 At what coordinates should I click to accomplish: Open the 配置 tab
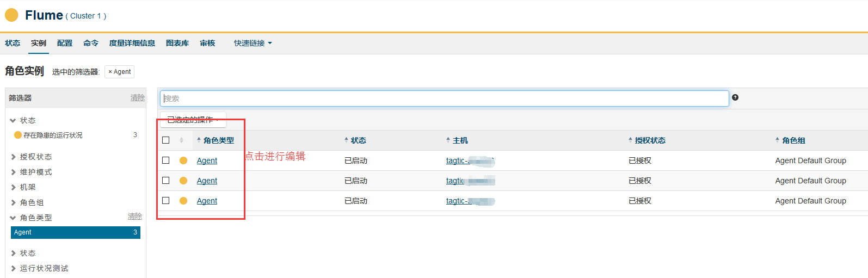coord(65,43)
